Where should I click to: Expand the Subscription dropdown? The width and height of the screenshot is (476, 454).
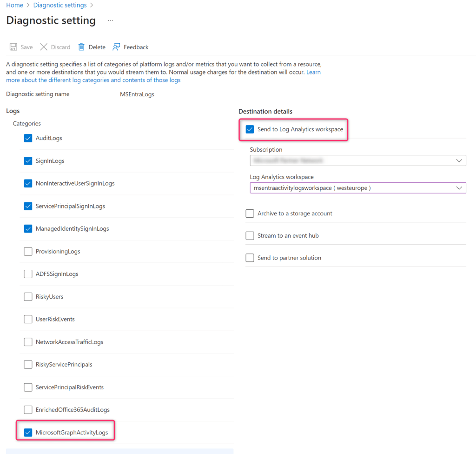(x=357, y=160)
